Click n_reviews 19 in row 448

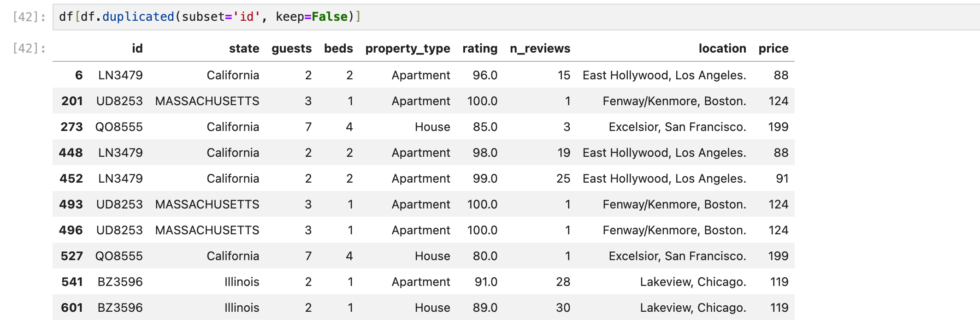coord(564,153)
